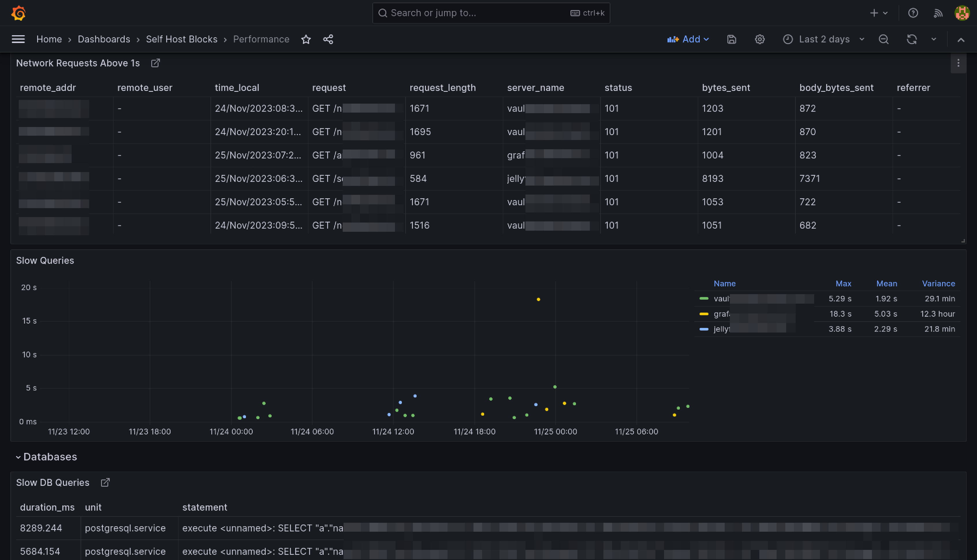Open the Last 2 days time picker
The width and height of the screenshot is (977, 560).
tap(824, 39)
